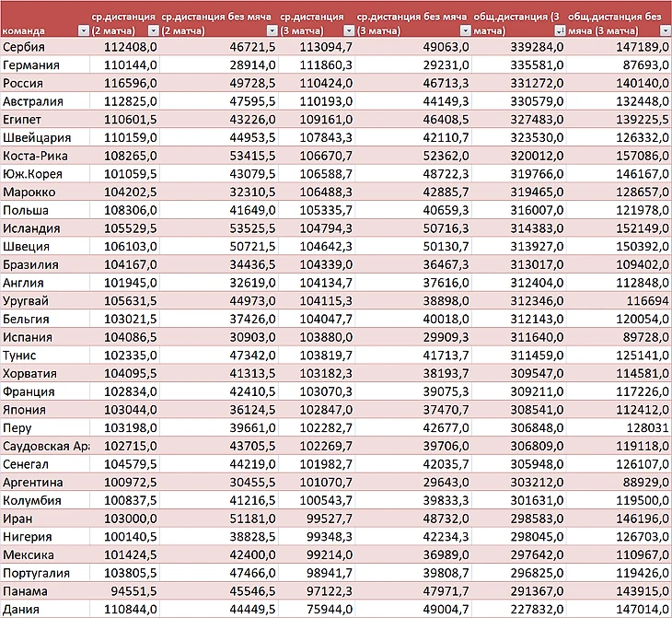Select the Бразилия team cell
Viewport: 672px width, 618px height.
pos(44,264)
